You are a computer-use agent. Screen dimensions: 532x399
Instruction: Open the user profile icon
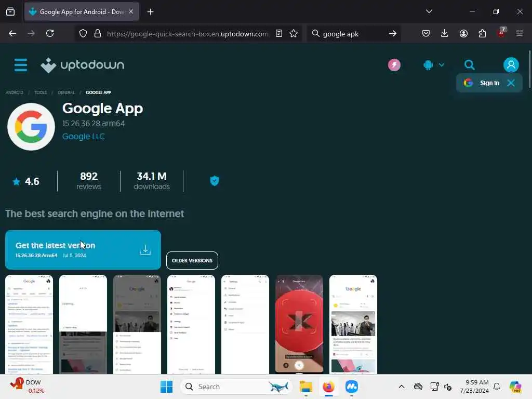511,65
